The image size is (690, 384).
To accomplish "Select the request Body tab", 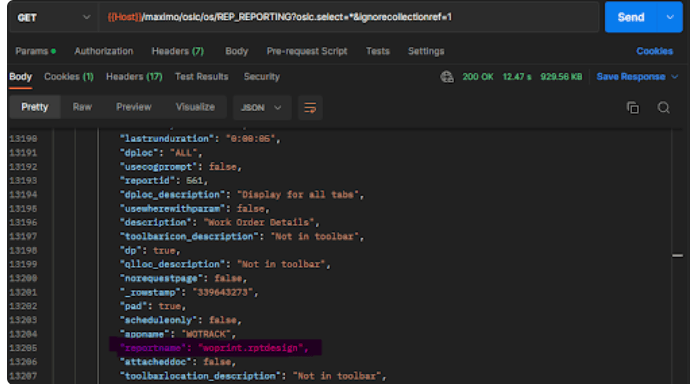I will tap(237, 51).
